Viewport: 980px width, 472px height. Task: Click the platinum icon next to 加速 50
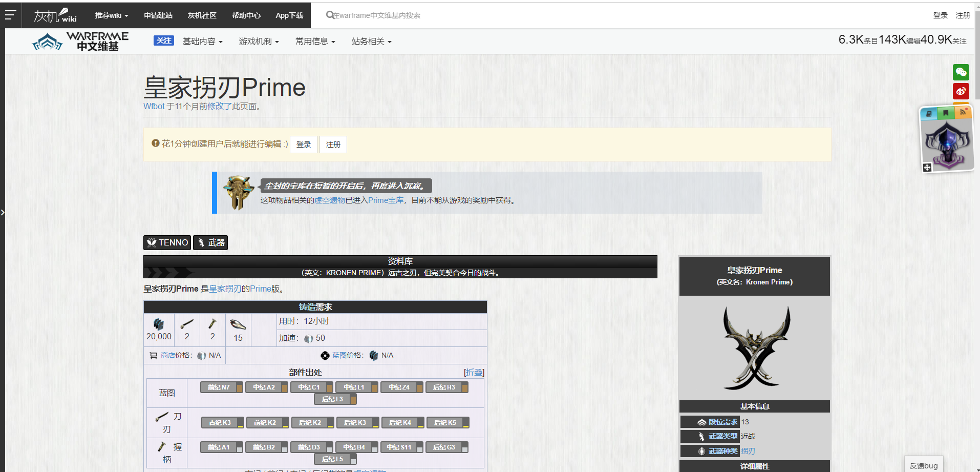308,338
